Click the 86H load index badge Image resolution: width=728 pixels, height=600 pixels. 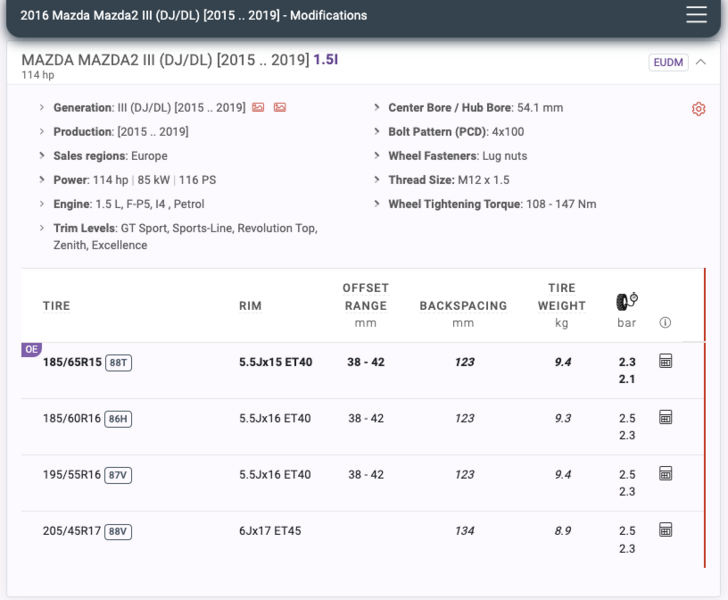[x=118, y=419]
